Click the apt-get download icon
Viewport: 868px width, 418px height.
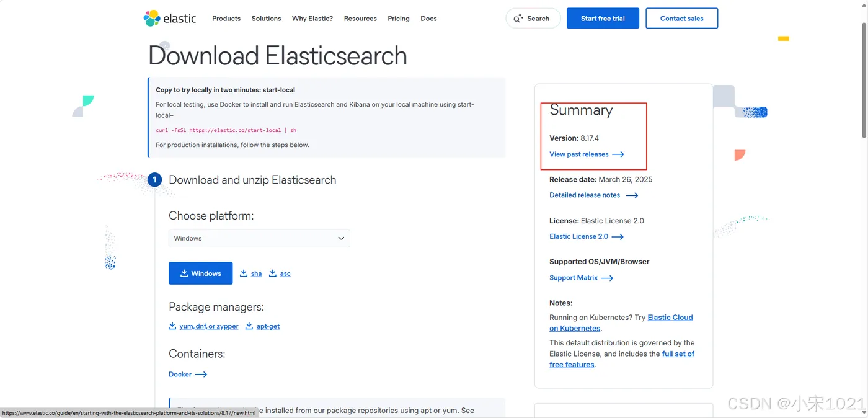pyautogui.click(x=249, y=326)
